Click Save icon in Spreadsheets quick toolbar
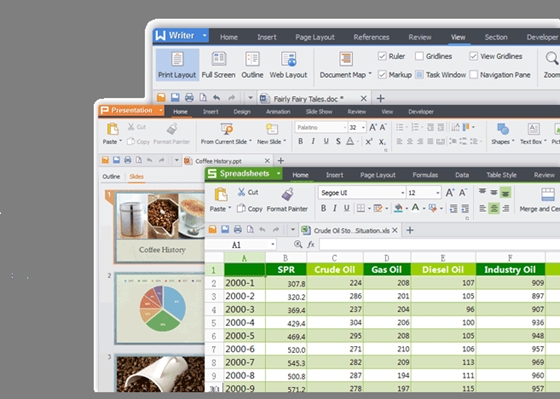Screen dimensions: 560x399 click(x=225, y=230)
